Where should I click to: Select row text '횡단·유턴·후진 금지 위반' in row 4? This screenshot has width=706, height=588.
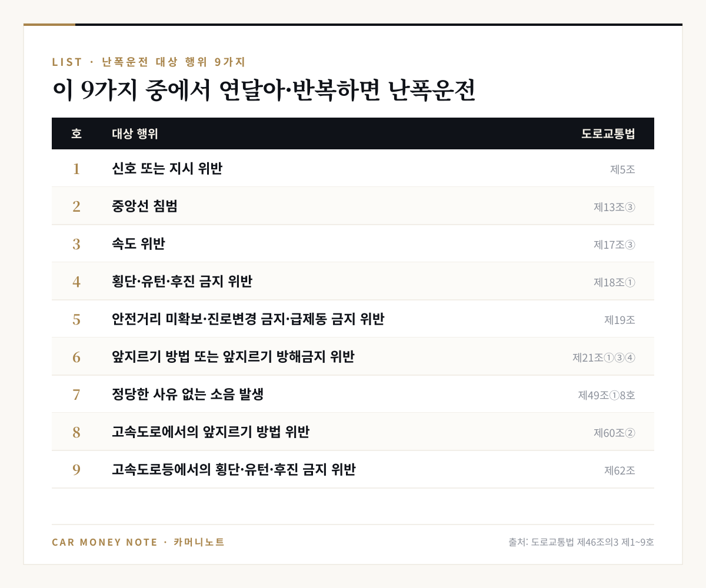[182, 282]
